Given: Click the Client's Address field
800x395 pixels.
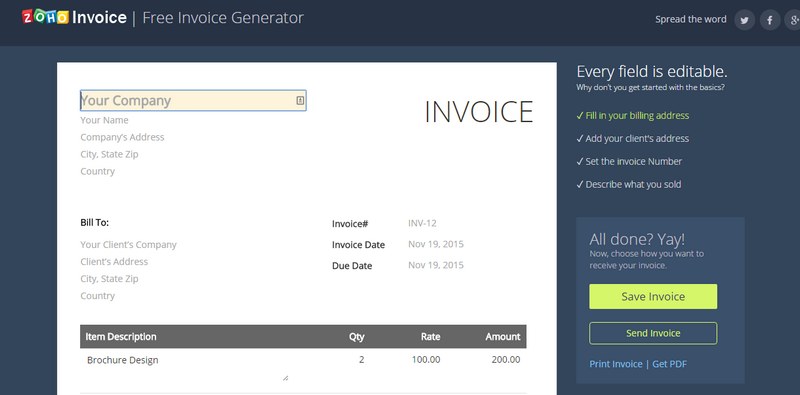Looking at the screenshot, I should [x=114, y=262].
